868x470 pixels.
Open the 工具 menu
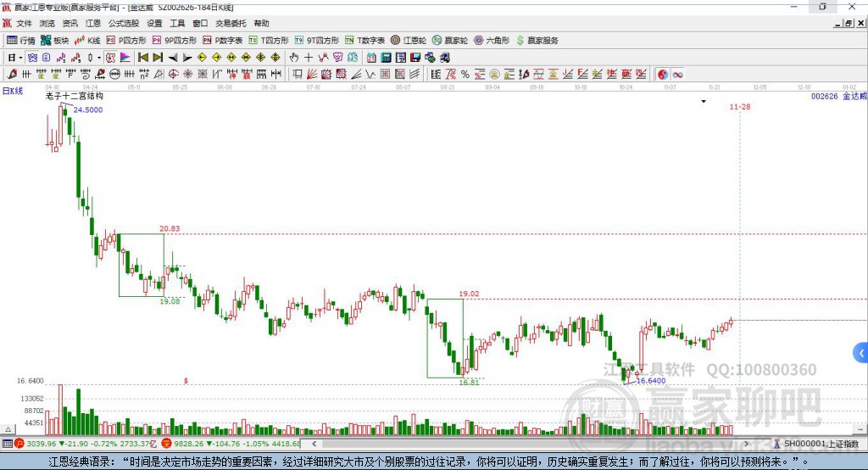click(x=177, y=23)
